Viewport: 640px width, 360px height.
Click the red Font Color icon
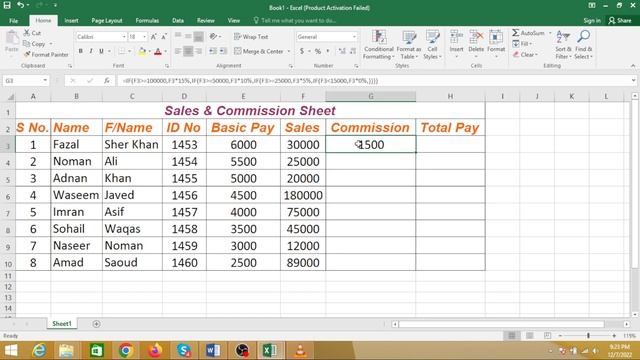pyautogui.click(x=158, y=51)
